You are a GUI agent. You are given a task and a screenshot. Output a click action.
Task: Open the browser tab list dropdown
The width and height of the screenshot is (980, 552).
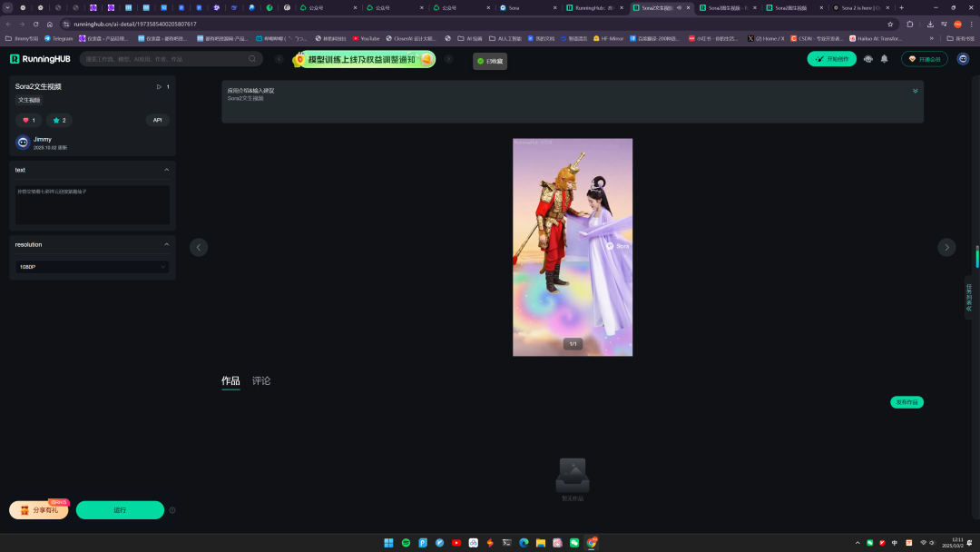click(x=7, y=7)
